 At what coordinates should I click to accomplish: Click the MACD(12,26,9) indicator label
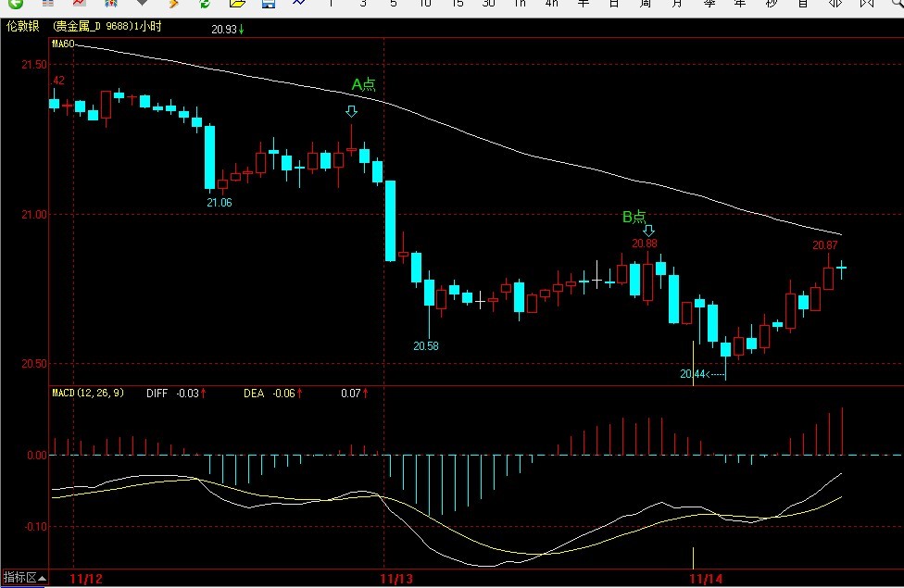point(88,394)
